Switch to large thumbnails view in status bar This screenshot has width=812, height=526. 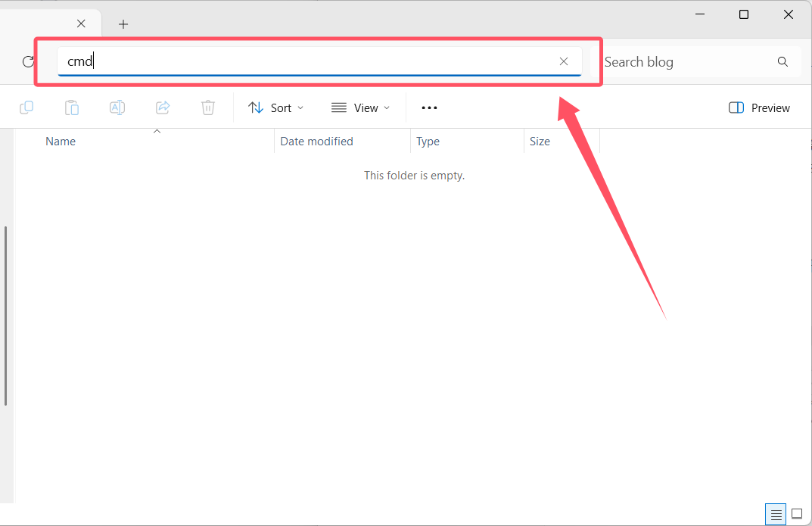(x=797, y=514)
